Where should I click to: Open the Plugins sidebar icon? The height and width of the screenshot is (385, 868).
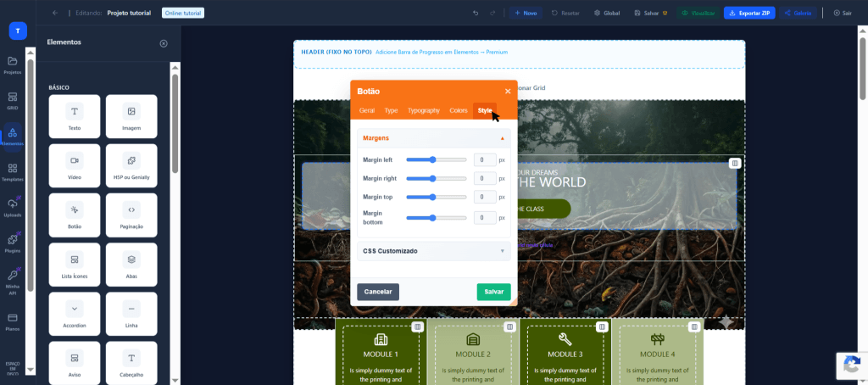pos(13,243)
